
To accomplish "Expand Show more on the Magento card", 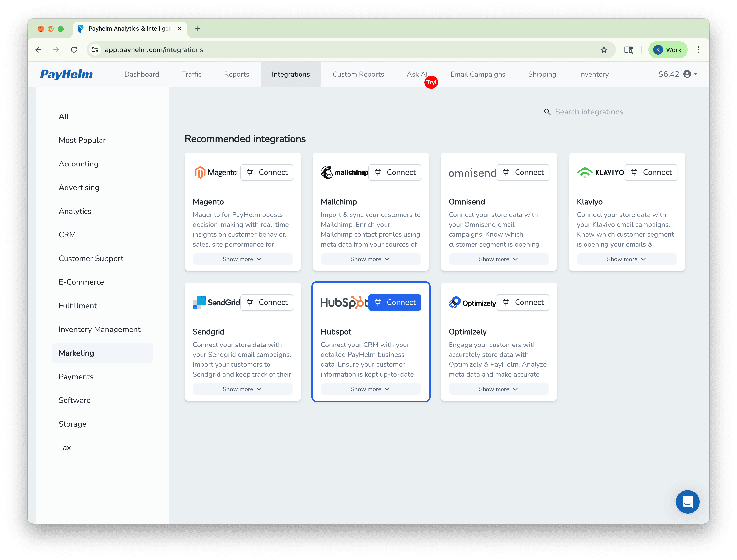I will tap(242, 259).
